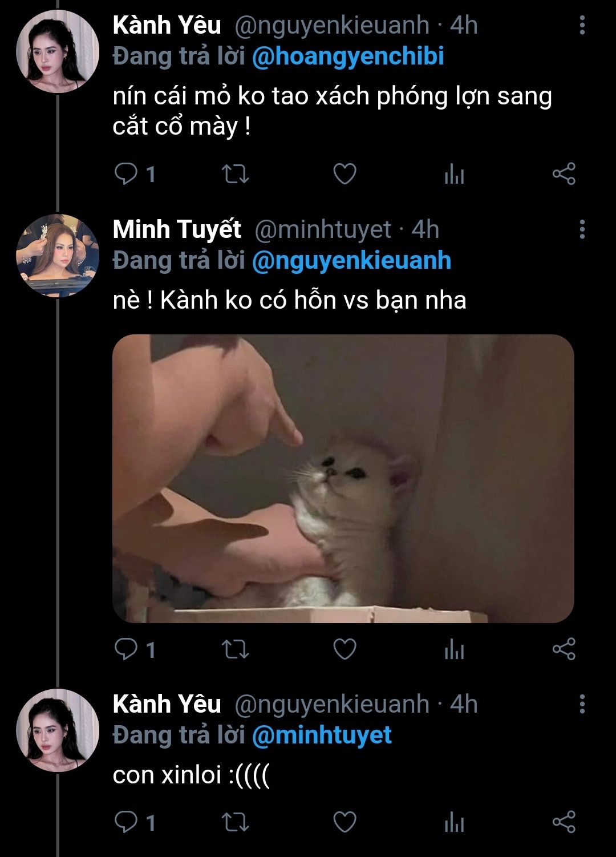Open more options for Minh Tuyết tweet

pos(582,229)
